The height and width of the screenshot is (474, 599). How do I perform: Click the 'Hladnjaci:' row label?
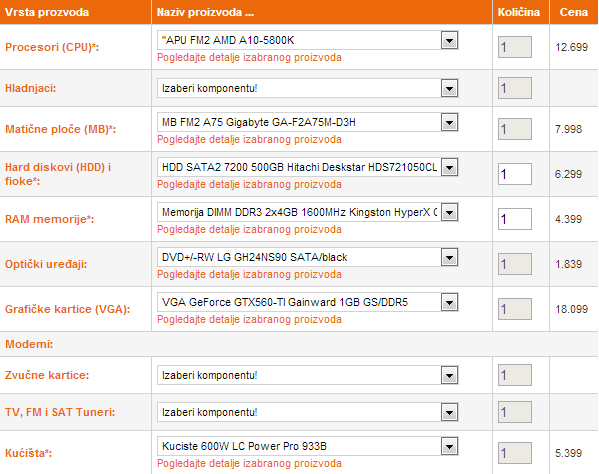tap(30, 88)
